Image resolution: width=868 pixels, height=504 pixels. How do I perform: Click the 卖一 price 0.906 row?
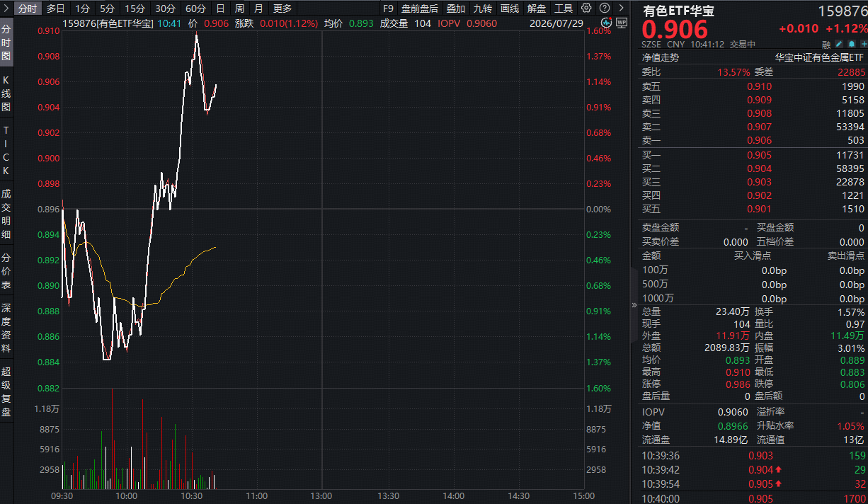[753, 140]
